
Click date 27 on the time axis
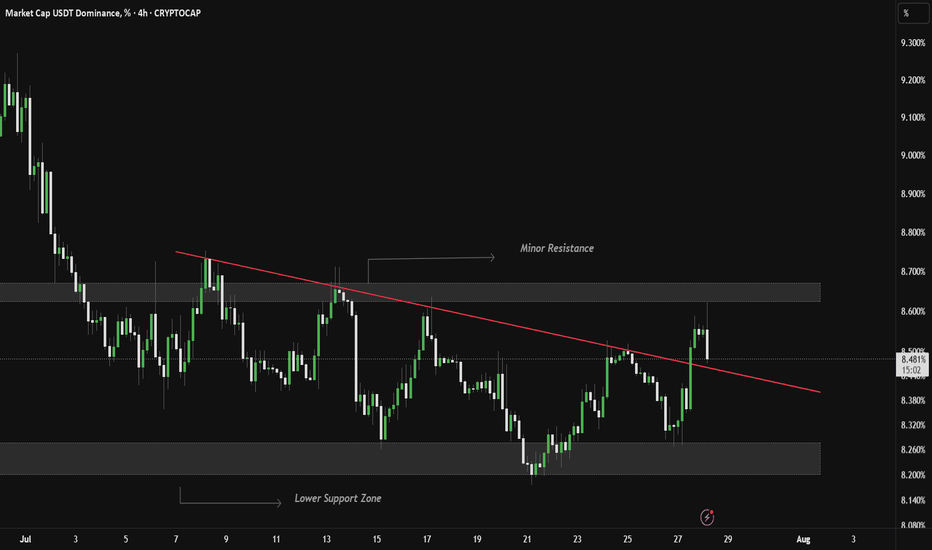point(678,539)
